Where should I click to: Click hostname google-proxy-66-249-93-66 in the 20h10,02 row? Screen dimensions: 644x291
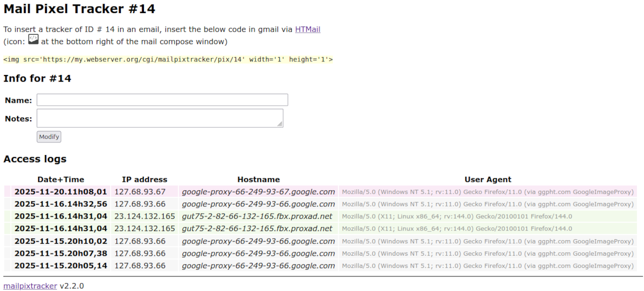259,241
